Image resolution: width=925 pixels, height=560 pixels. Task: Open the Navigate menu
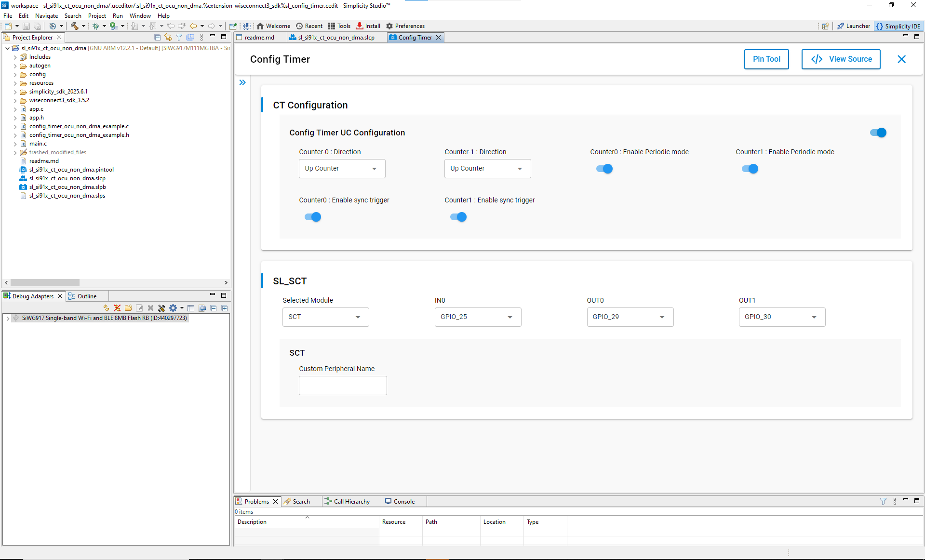pos(46,15)
